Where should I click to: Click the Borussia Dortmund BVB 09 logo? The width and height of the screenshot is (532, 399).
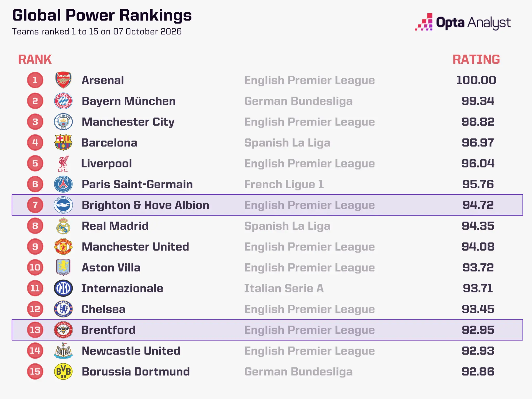[63, 371]
